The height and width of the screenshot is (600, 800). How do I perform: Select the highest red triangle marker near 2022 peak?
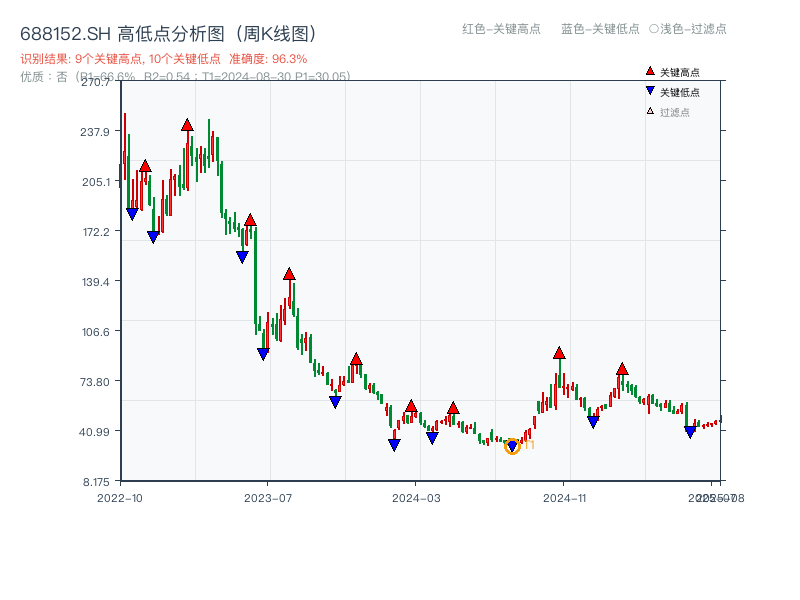point(188,126)
